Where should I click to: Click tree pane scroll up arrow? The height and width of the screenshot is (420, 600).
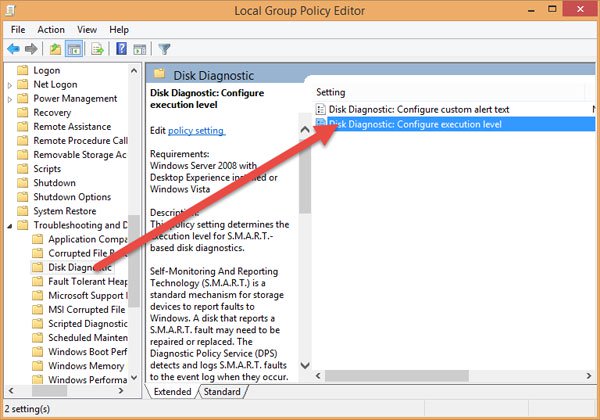134,70
